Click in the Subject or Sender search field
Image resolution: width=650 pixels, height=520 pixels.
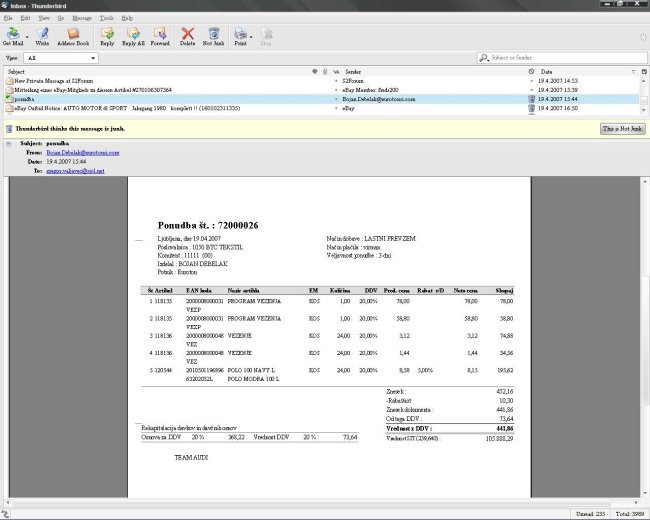[560, 58]
